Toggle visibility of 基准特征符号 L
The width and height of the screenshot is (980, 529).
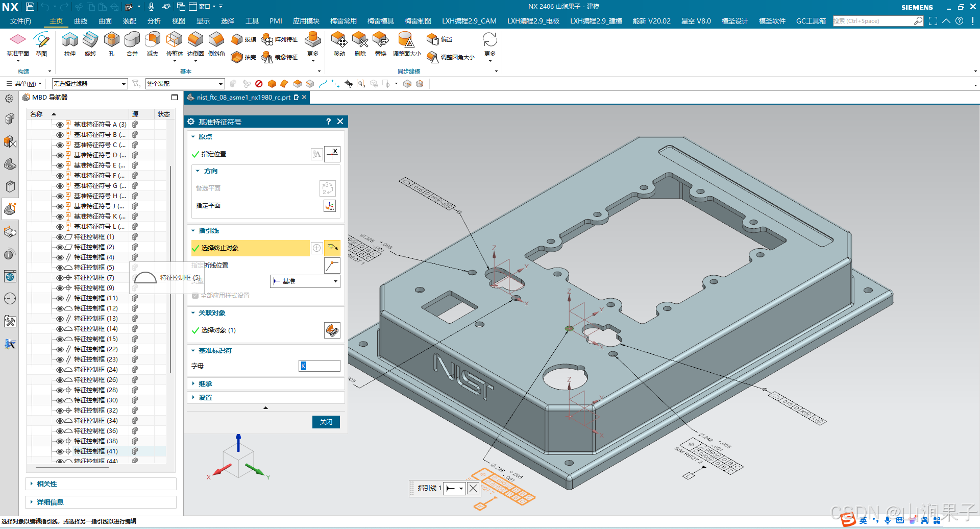pos(60,227)
